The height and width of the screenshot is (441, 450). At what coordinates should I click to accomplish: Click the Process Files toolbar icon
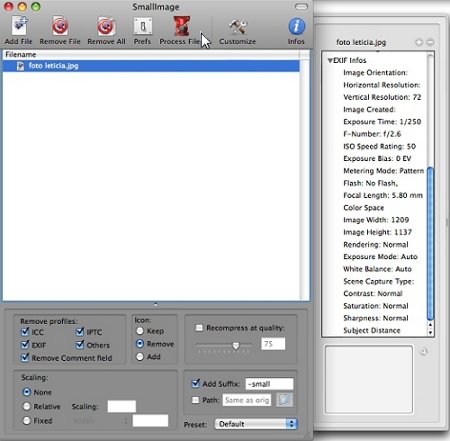click(x=182, y=26)
